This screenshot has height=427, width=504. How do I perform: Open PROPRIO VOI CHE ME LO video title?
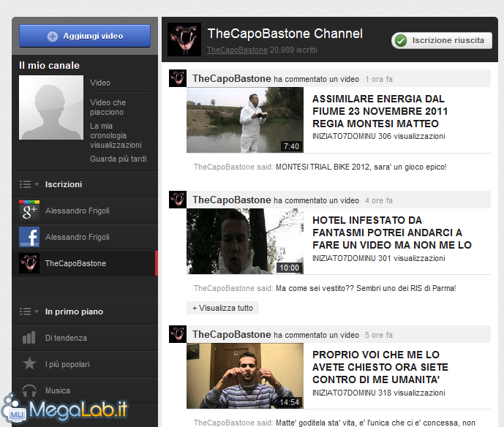coord(380,367)
